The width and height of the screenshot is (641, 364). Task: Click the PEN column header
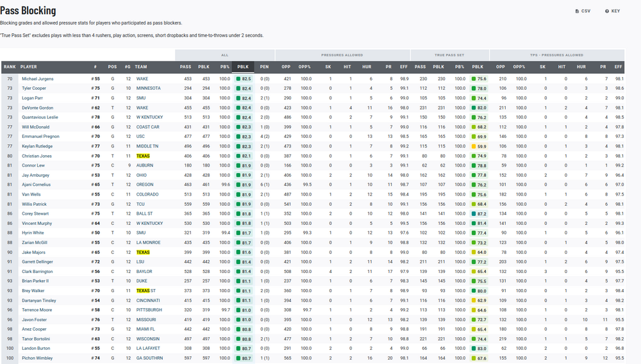265,67
